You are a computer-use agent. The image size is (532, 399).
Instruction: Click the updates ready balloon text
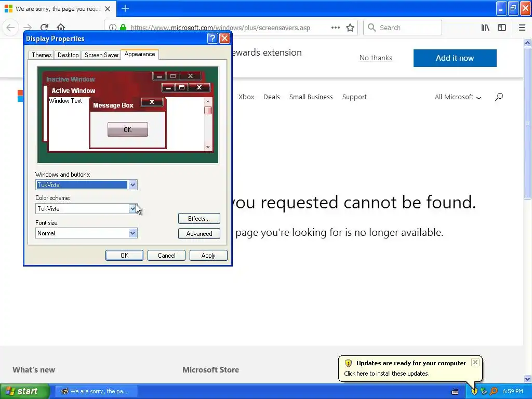pyautogui.click(x=387, y=374)
